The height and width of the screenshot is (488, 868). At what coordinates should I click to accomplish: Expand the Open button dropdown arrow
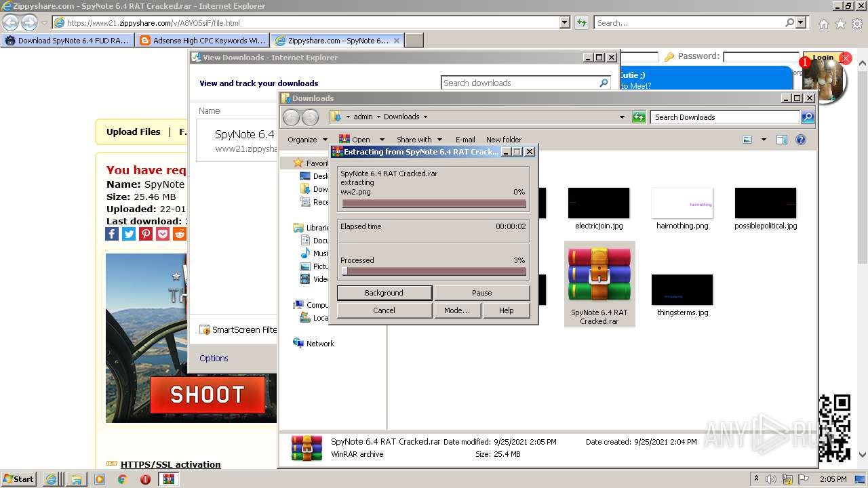382,140
